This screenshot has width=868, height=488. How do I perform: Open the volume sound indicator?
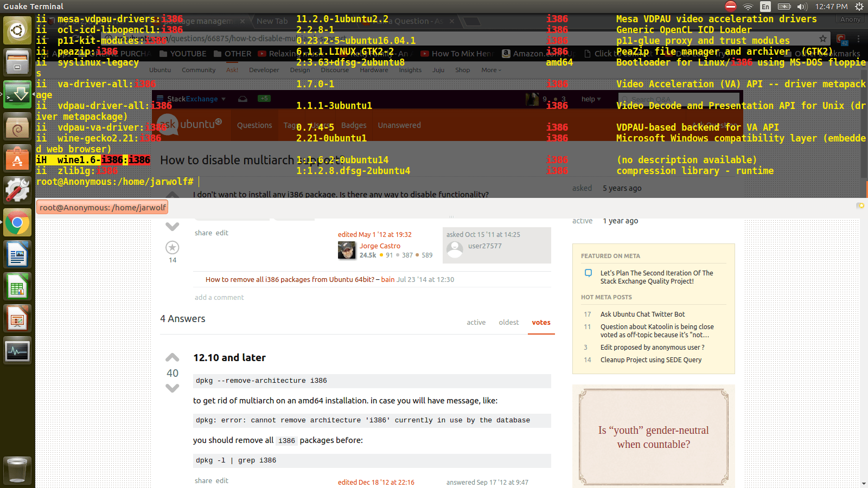pyautogui.click(x=802, y=7)
